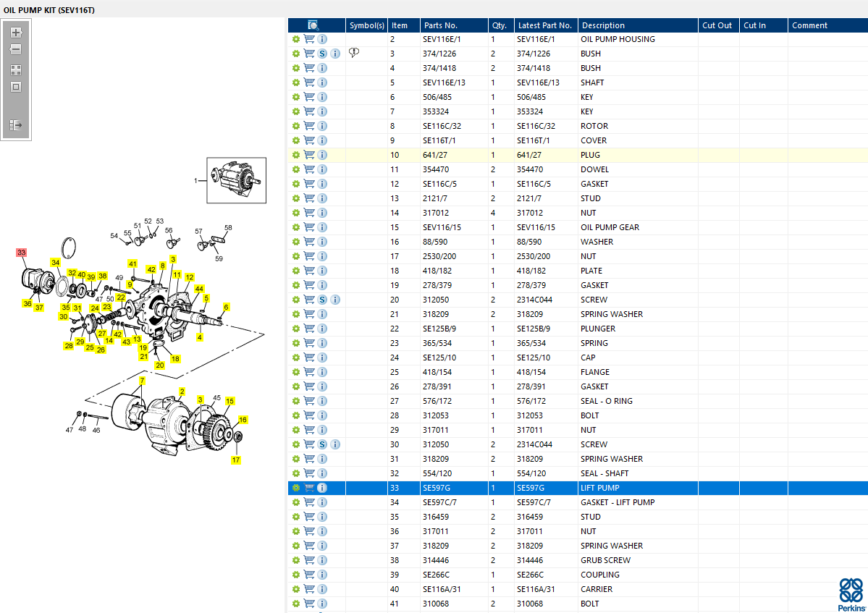868x613 pixels.
Task: Click the Symbol(s) column header
Action: click(366, 25)
